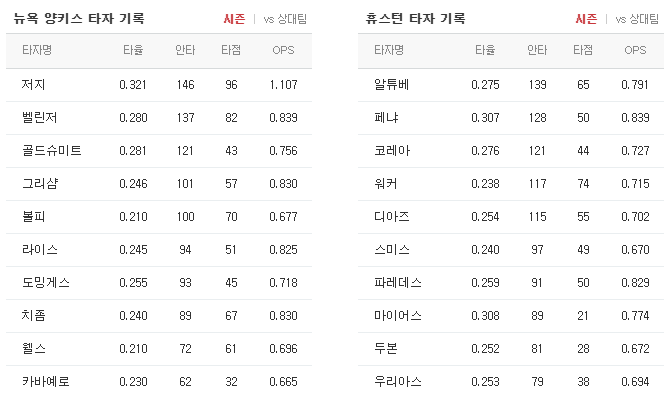Select 시즌 tab in Houston batter table
The width and height of the screenshot is (670, 408).
pyautogui.click(x=586, y=19)
